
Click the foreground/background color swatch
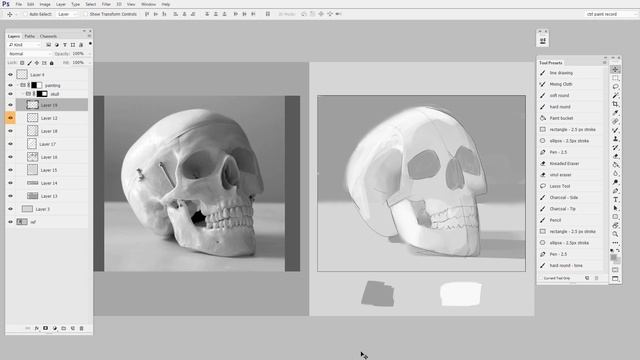(x=615, y=259)
